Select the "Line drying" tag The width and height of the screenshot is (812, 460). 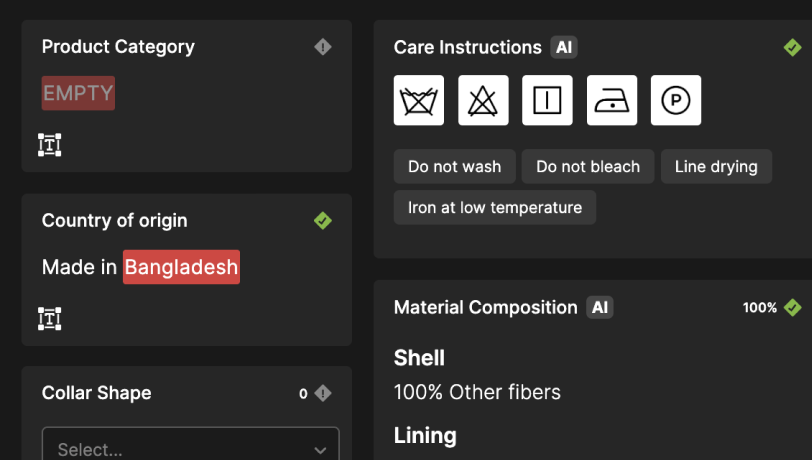tap(716, 167)
